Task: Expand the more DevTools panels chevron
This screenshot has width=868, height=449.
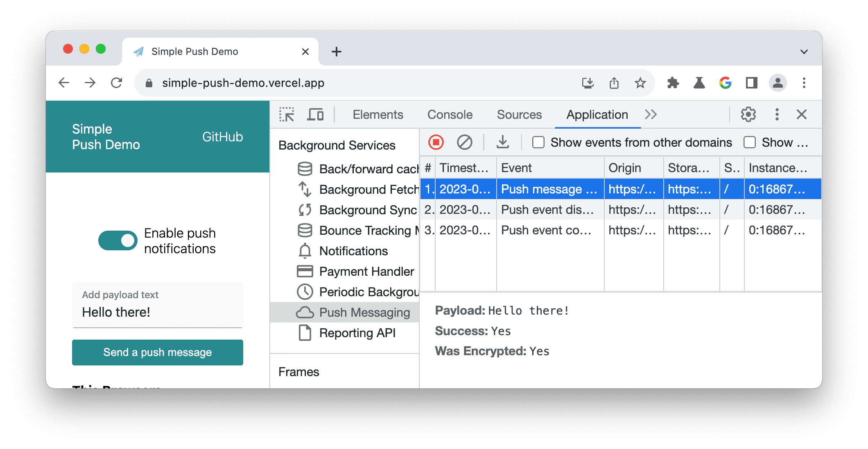Action: 648,114
